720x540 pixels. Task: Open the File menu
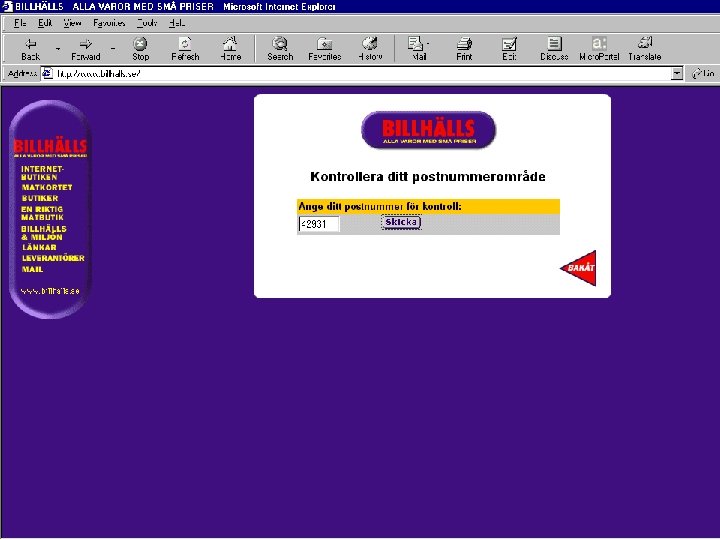20,23
